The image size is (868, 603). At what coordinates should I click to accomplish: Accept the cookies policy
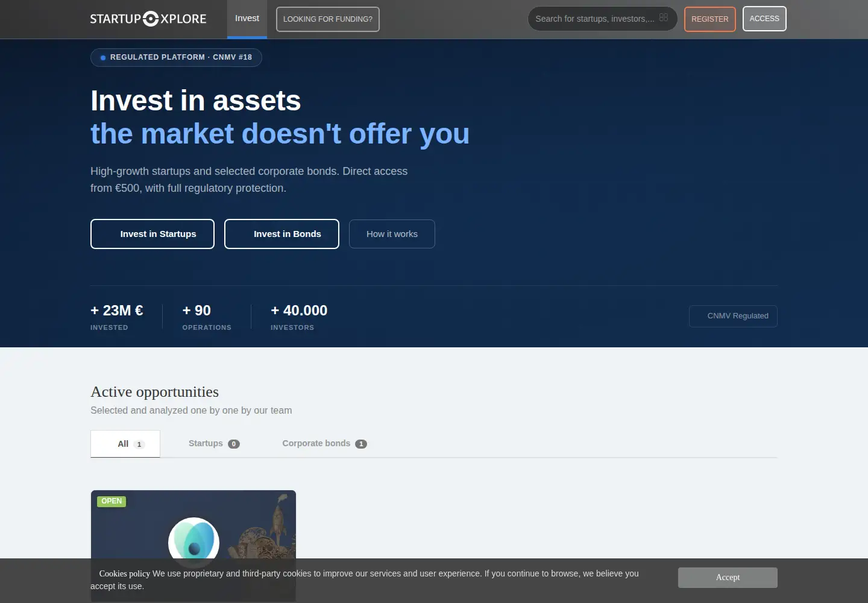point(728,578)
